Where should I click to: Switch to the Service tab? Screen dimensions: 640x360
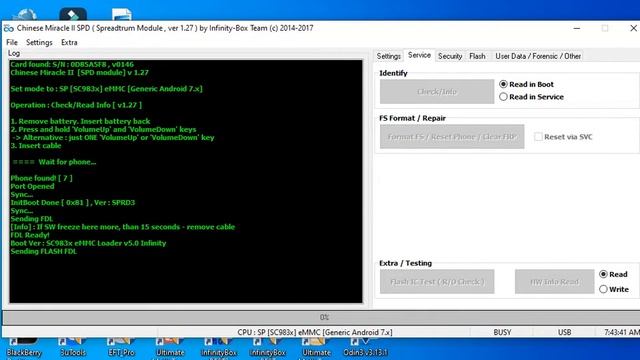coord(419,55)
